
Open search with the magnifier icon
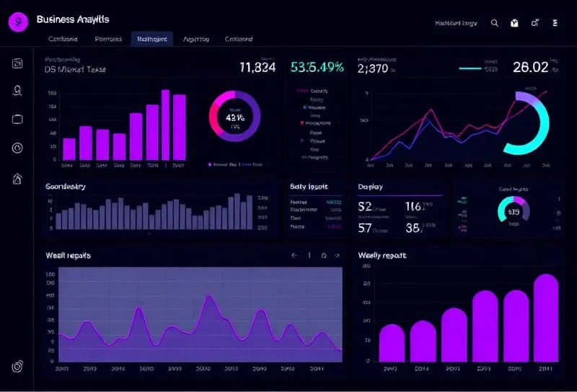[x=495, y=23]
